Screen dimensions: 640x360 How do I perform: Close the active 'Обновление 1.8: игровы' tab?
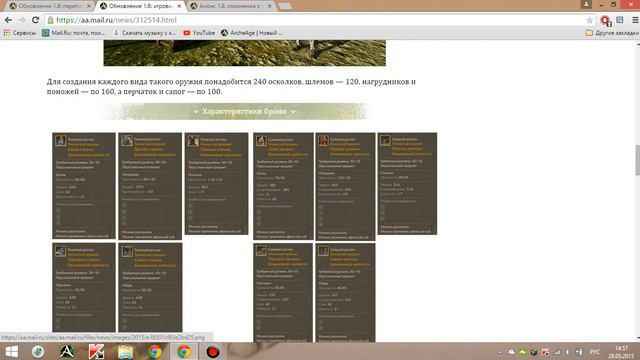tap(179, 6)
